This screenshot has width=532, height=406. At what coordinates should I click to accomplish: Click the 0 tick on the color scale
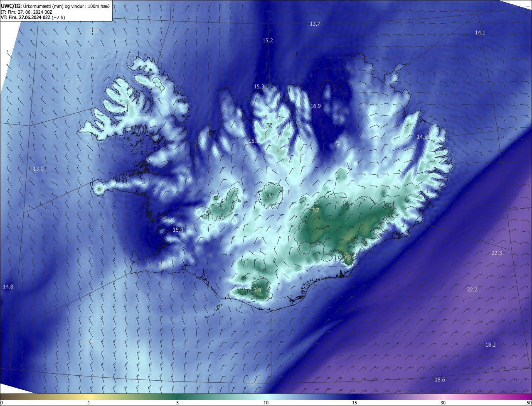(x=2, y=403)
